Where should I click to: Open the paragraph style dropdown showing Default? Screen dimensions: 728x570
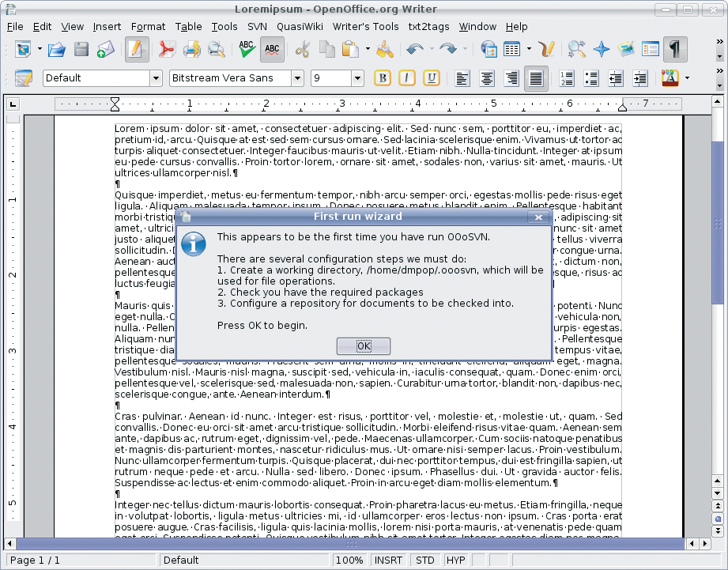tap(156, 78)
